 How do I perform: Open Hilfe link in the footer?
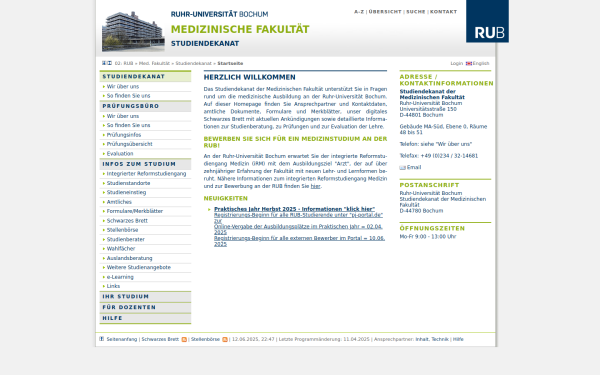458,339
